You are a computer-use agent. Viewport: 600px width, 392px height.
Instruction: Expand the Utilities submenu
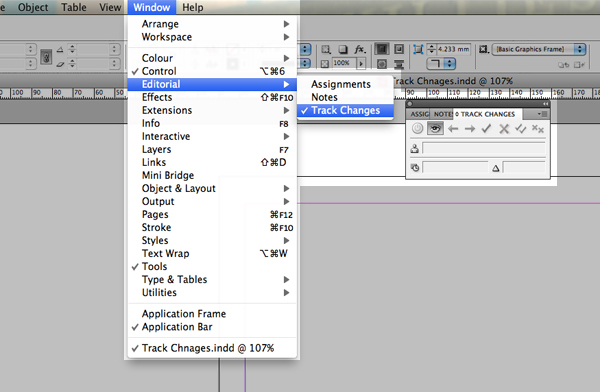(x=212, y=292)
